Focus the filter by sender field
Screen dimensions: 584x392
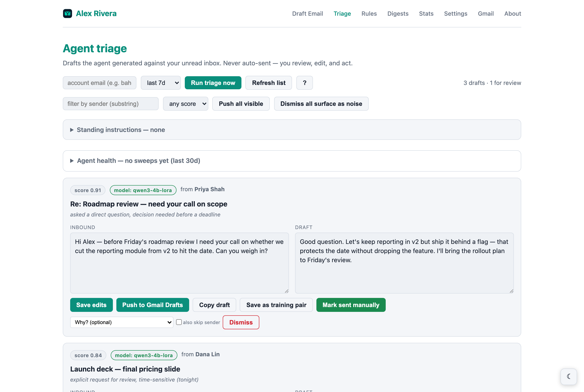(110, 104)
